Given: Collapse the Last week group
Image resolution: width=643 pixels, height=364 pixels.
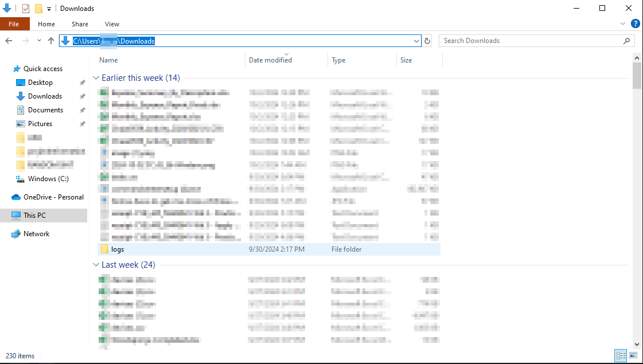Looking at the screenshot, I should [x=96, y=265].
